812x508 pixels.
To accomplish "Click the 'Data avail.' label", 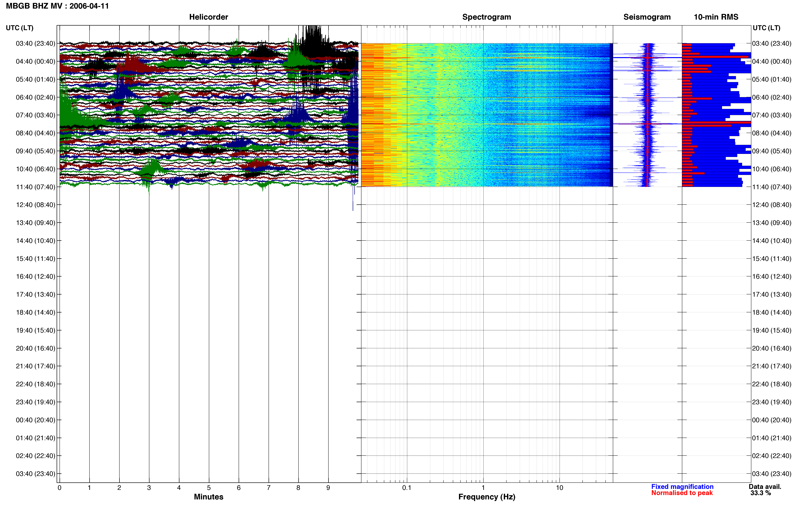I will coord(765,486).
